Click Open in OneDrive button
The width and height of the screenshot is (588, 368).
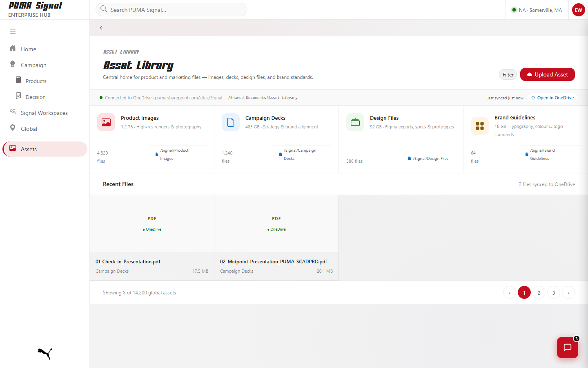pyautogui.click(x=552, y=98)
